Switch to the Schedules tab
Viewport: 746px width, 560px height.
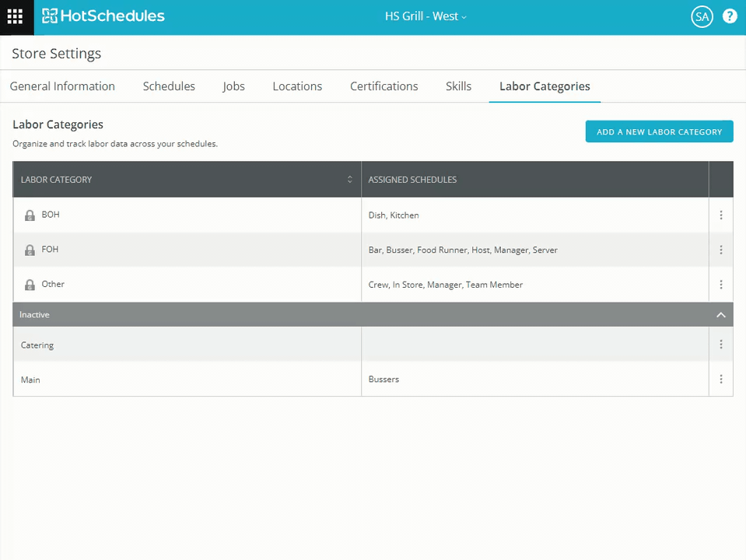click(169, 86)
